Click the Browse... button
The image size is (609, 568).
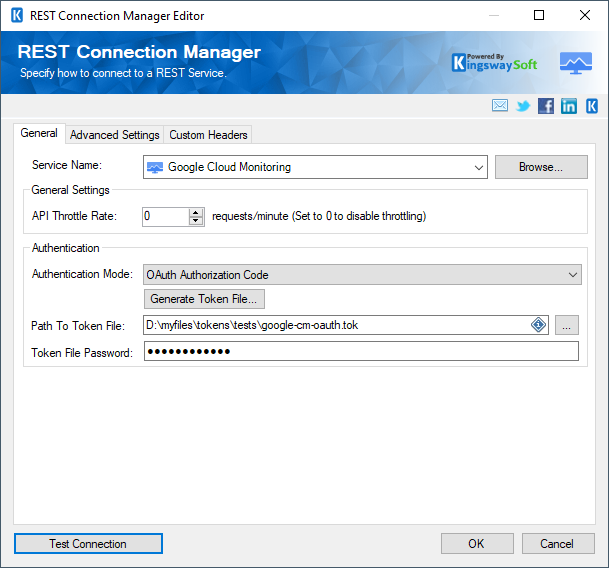(x=541, y=167)
